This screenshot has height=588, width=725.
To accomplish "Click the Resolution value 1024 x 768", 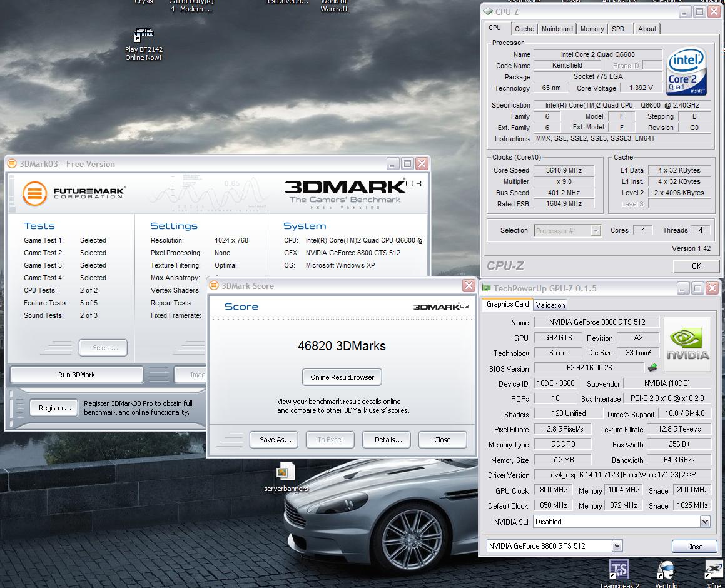I will 231,240.
